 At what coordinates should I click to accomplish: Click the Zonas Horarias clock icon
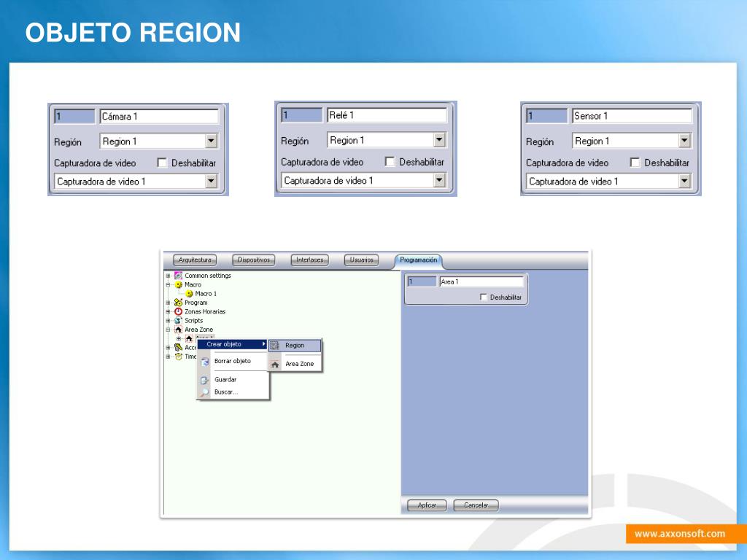pos(178,312)
